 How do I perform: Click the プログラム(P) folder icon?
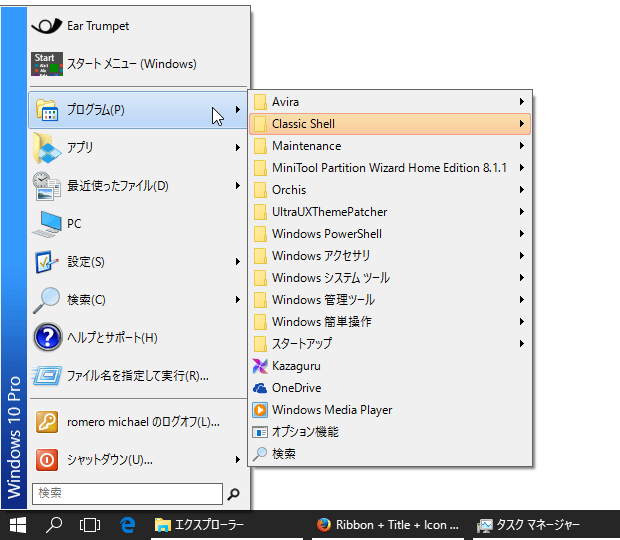coord(47,110)
